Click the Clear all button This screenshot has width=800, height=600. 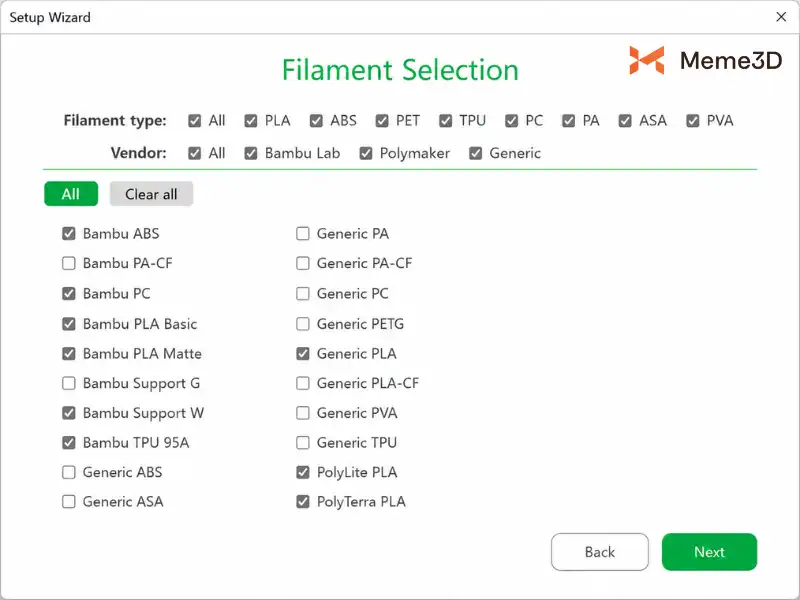click(151, 194)
